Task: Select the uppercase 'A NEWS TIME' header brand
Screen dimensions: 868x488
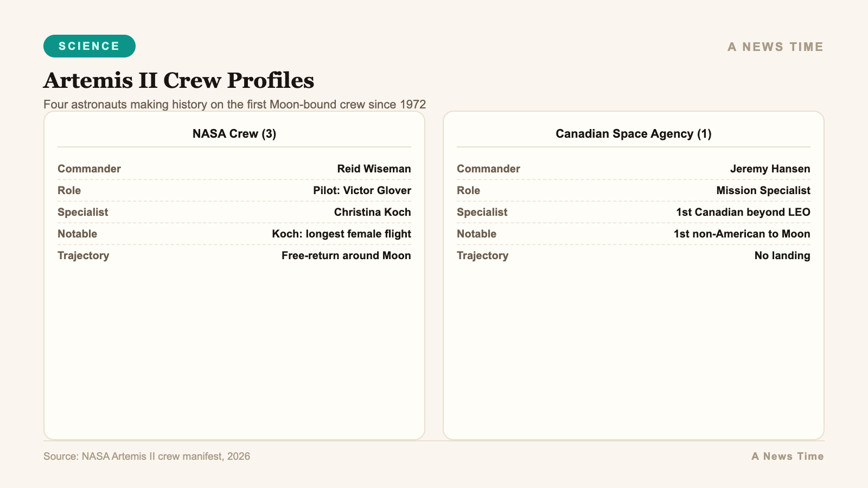Action: pyautogui.click(x=775, y=47)
